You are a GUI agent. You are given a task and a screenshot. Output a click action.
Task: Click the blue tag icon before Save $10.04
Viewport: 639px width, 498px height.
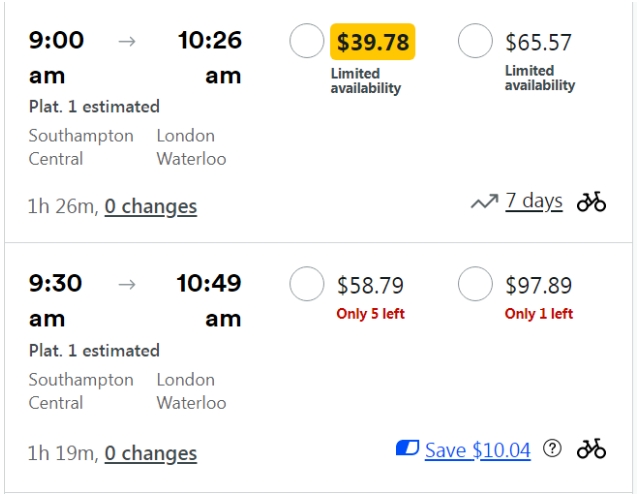407,449
